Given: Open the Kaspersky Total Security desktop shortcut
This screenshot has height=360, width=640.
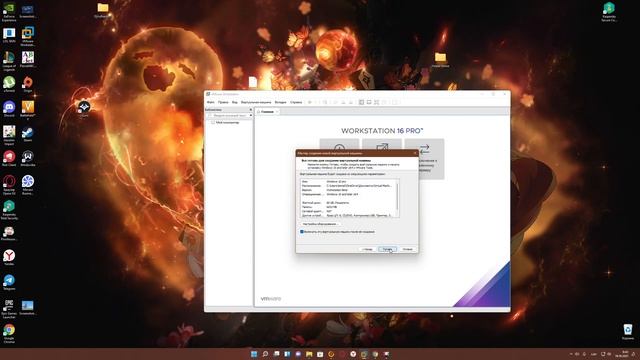Looking at the screenshot, I should pos(9,210).
